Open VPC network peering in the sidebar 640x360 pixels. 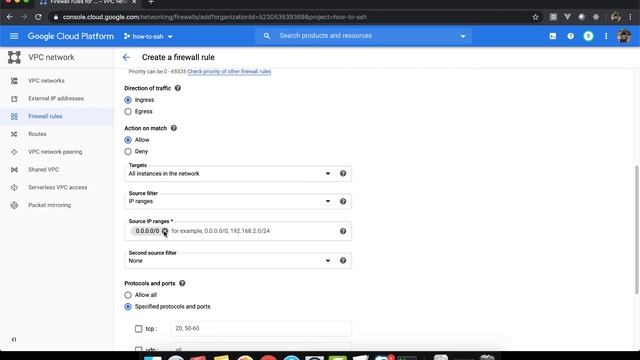[55, 152]
